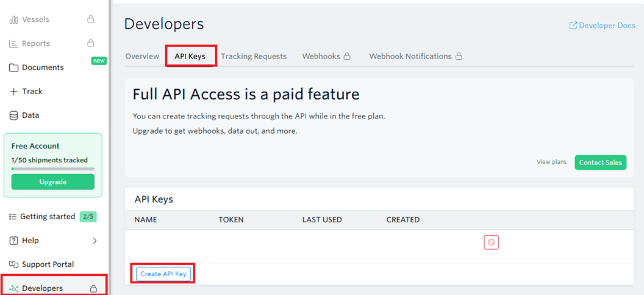Open the Tracking Requests tab
Viewport: 644px width, 295px height.
[x=254, y=56]
